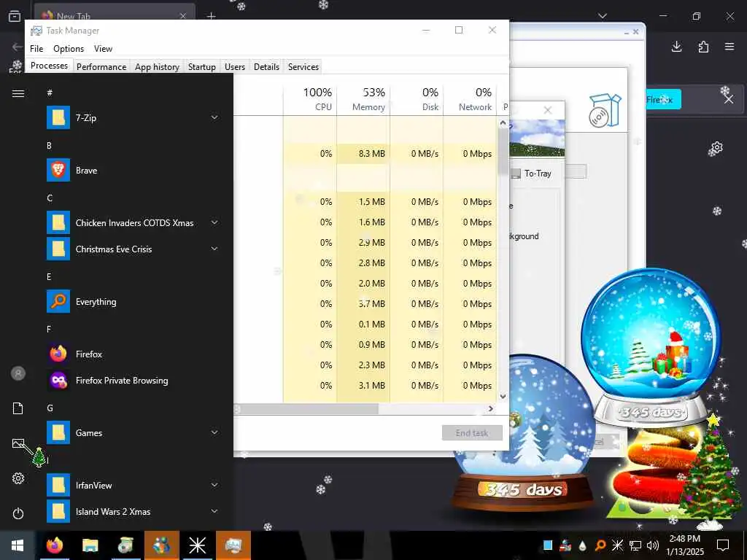Click the taskbar clock showing 2:48 PM

pos(684,545)
